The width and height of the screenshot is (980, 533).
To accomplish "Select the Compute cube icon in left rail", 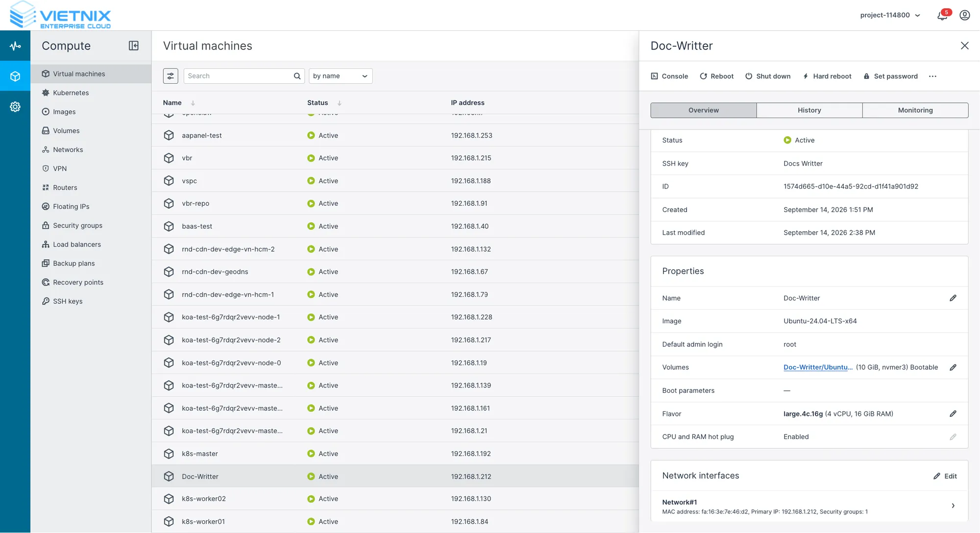I will pos(15,76).
